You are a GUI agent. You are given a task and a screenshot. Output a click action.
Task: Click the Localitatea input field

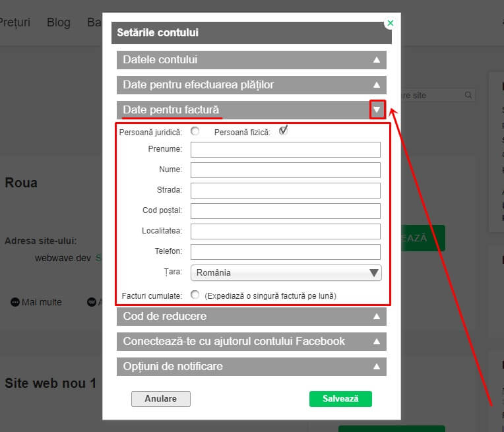point(286,231)
